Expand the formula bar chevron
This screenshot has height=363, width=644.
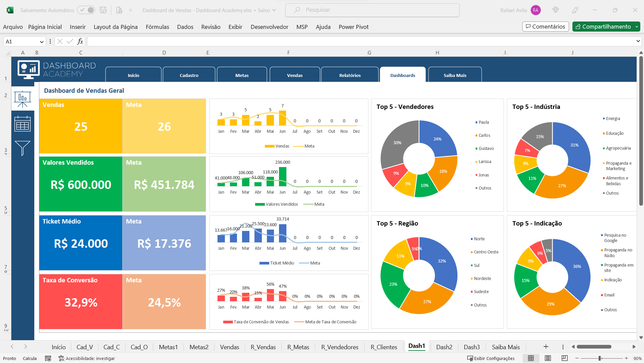coord(638,41)
